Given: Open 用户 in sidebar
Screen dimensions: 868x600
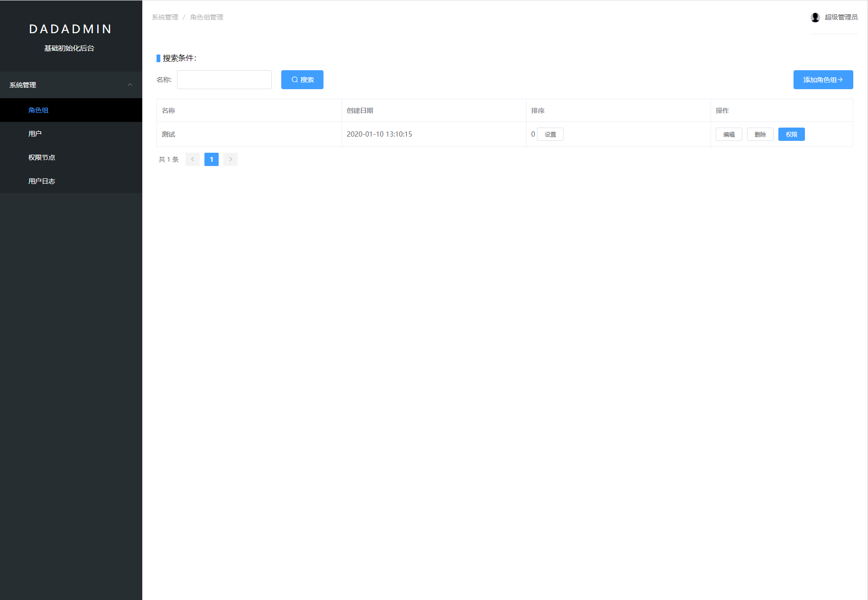Looking at the screenshot, I should [x=35, y=134].
